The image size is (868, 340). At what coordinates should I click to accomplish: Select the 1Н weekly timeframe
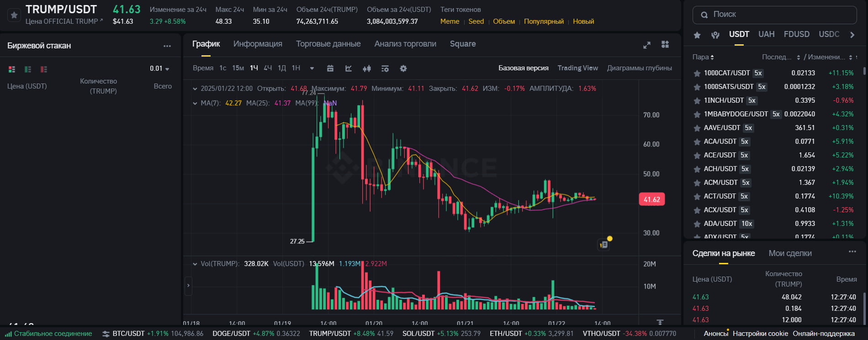[x=296, y=68]
